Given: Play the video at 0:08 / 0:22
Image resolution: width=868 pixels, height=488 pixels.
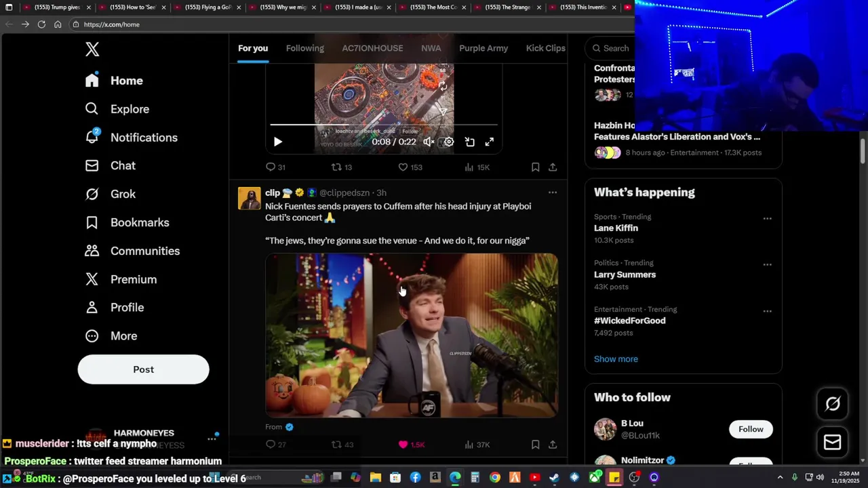Looking at the screenshot, I should [x=277, y=142].
